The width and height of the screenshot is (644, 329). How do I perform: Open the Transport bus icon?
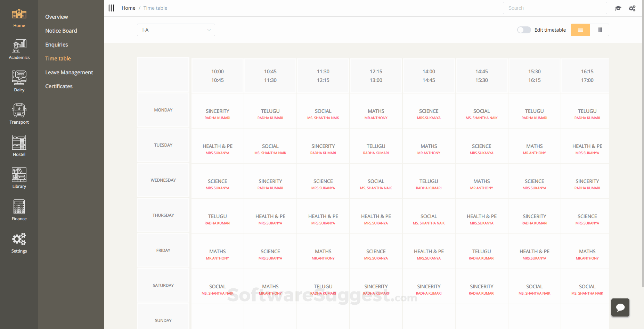[19, 110]
